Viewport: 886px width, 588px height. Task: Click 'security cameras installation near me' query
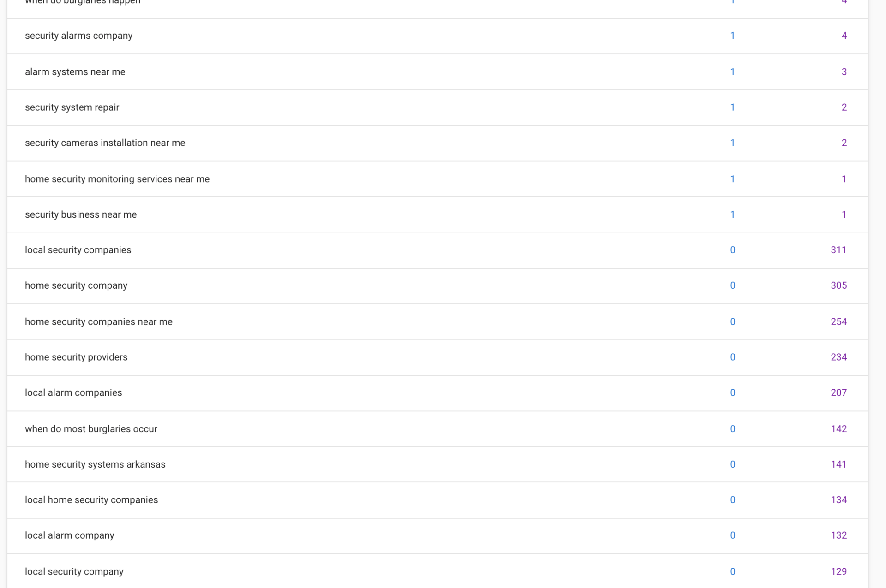pos(105,143)
